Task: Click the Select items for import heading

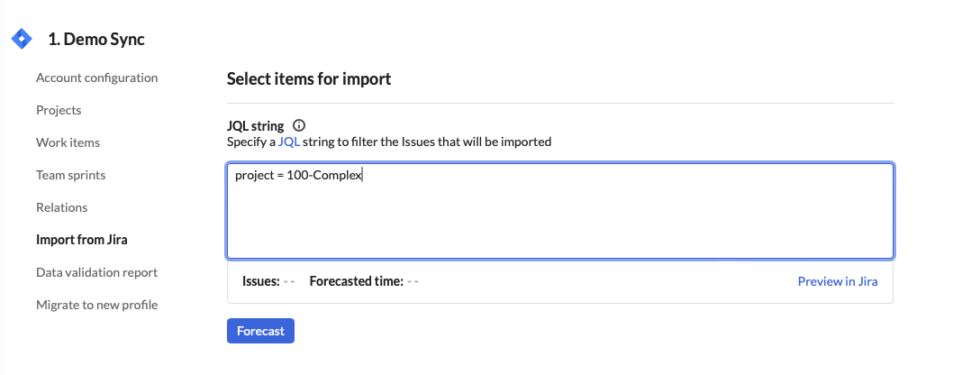Action: 309,79
